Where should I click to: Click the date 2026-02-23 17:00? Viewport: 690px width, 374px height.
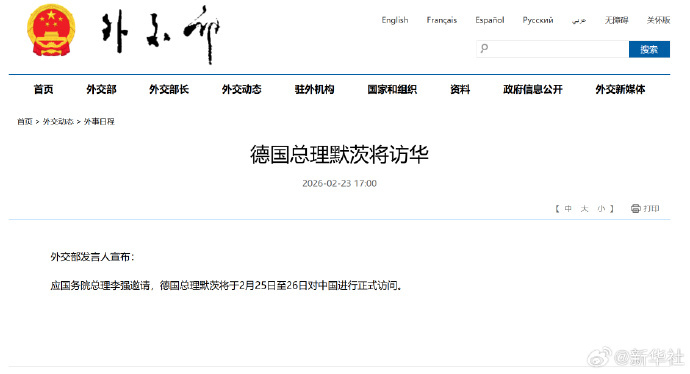coord(339,183)
